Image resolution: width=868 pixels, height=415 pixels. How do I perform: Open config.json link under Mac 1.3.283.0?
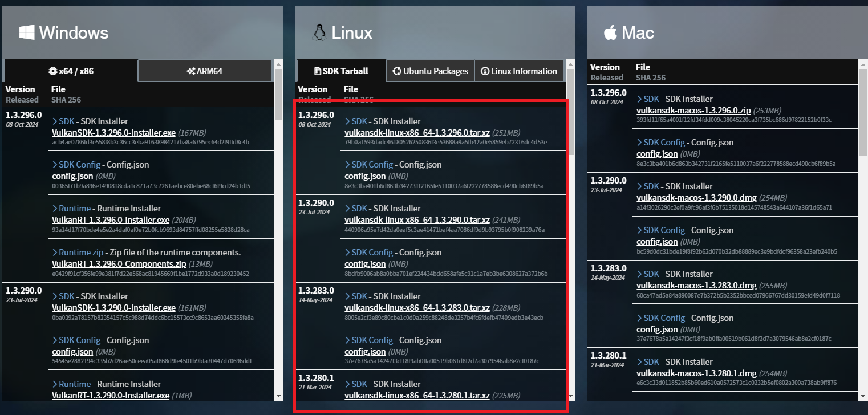tap(656, 329)
